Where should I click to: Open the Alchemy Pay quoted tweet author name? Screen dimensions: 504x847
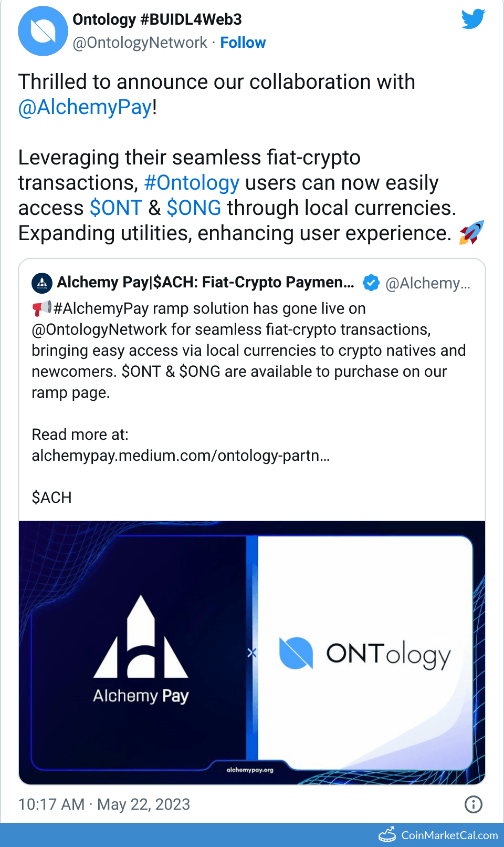click(x=205, y=283)
